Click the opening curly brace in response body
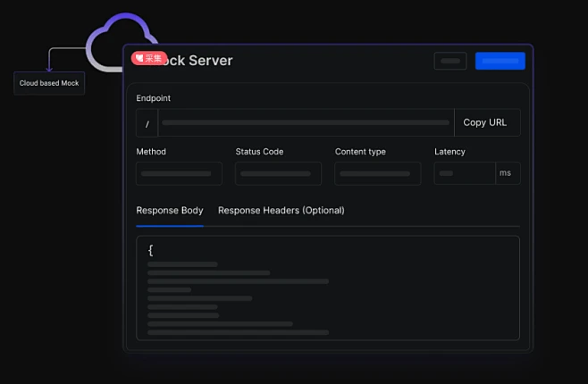The image size is (588, 384). click(x=151, y=250)
